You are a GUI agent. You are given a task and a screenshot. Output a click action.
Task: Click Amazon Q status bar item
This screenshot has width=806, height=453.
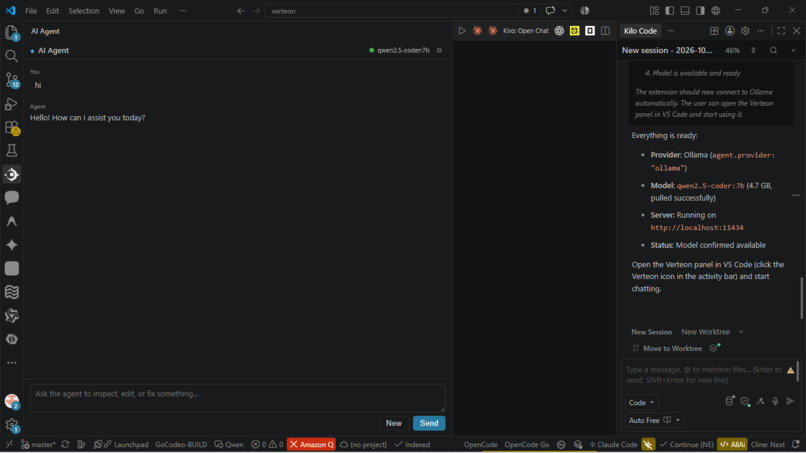point(312,444)
